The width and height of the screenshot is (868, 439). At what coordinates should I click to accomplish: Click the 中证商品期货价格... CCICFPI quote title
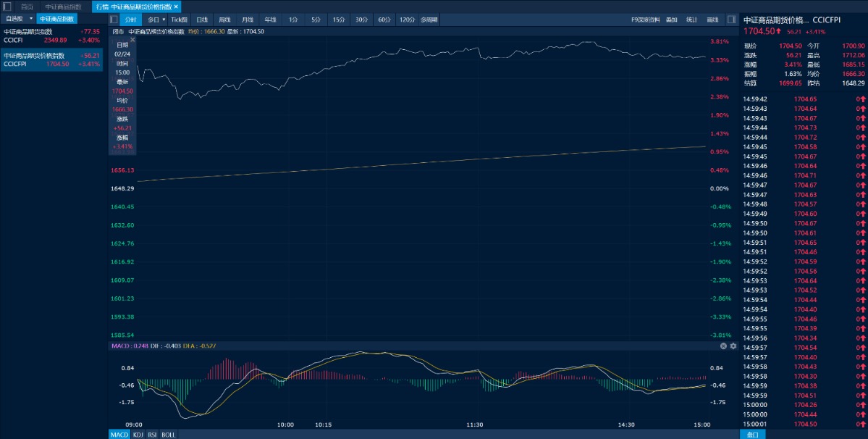tap(792, 20)
